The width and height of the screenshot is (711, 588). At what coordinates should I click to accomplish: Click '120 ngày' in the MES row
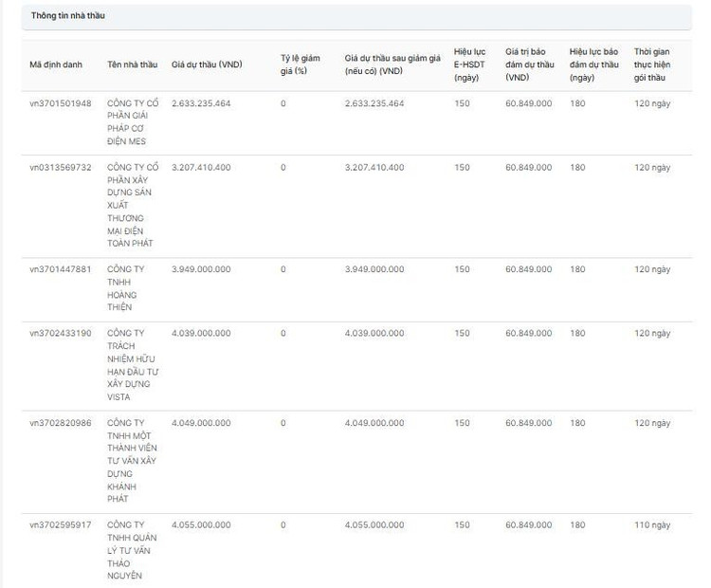(652, 103)
